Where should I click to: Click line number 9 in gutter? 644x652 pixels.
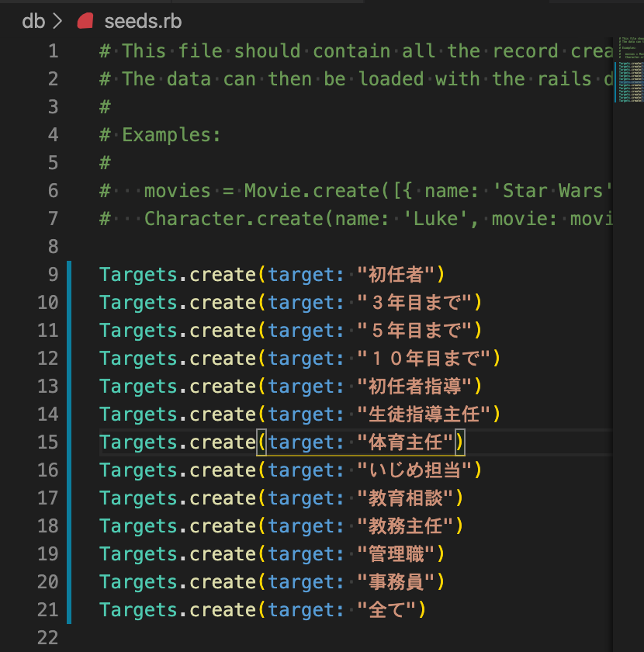53,275
